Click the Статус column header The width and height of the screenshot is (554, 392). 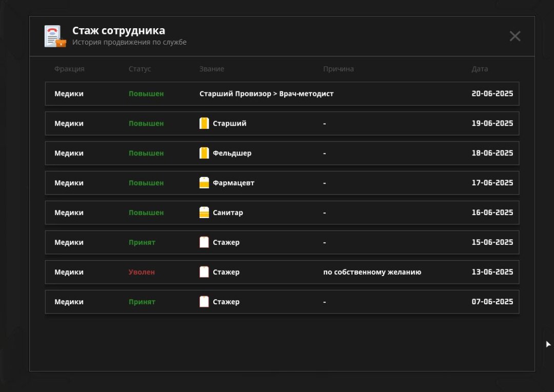click(x=140, y=69)
